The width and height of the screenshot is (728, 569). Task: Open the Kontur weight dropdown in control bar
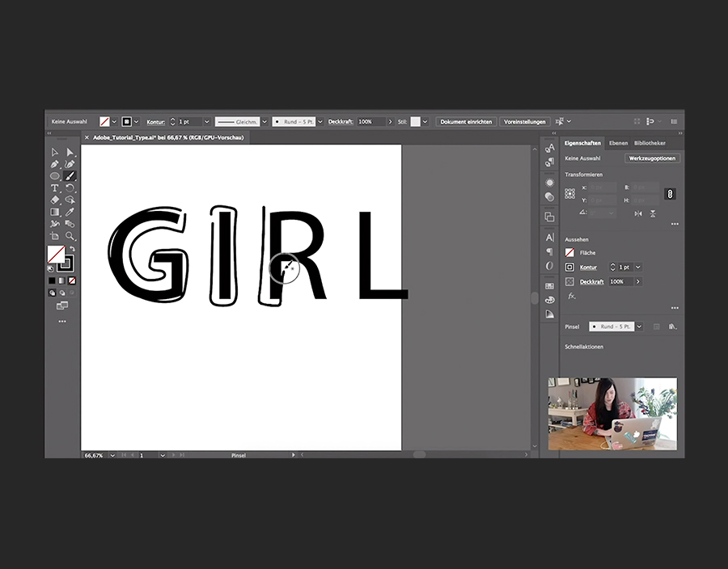[x=207, y=121]
